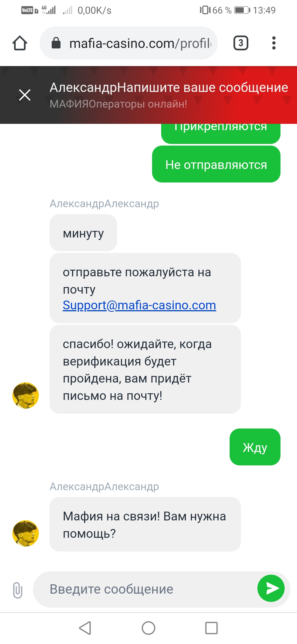Tap the "Не отправляются" message bubble

(x=216, y=164)
